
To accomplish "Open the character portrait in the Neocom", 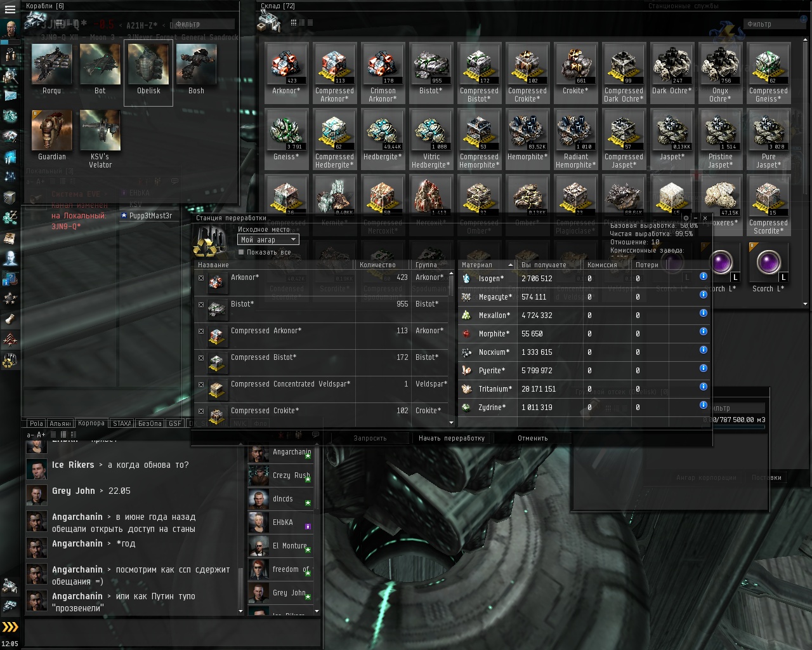I will pyautogui.click(x=10, y=29).
